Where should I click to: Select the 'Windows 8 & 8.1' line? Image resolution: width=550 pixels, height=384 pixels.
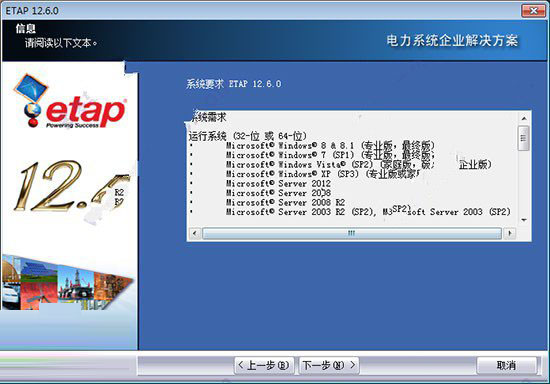click(x=330, y=145)
